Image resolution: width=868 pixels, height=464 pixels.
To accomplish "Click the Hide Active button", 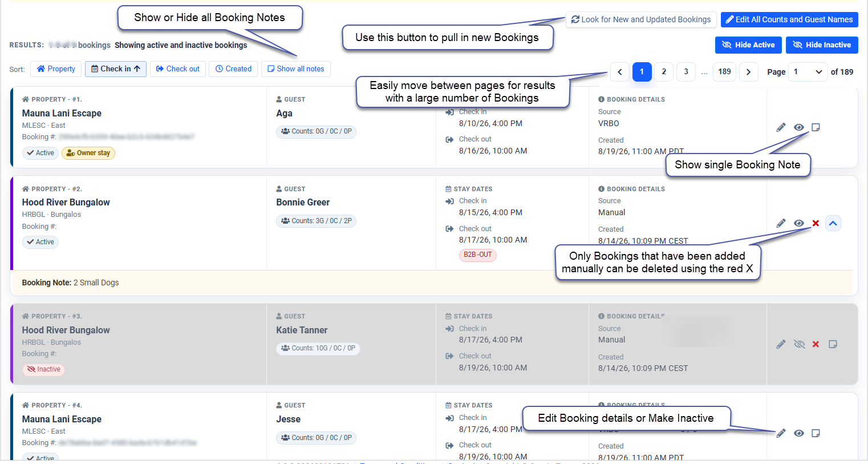I will point(748,45).
